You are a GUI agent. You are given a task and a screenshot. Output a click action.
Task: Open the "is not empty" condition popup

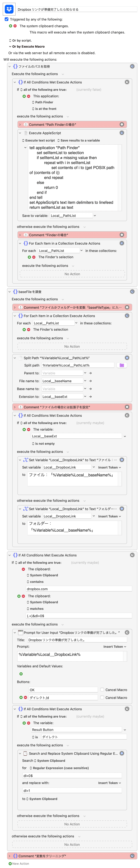click(x=43, y=444)
